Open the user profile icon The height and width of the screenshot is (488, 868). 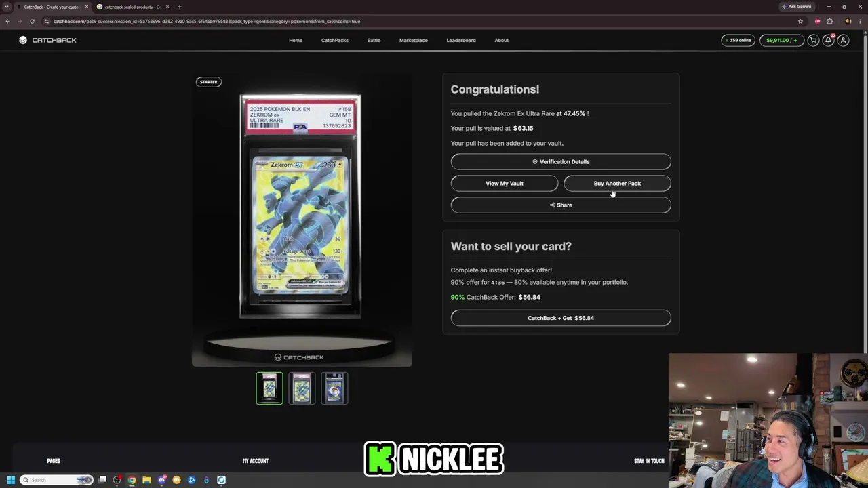(x=843, y=40)
